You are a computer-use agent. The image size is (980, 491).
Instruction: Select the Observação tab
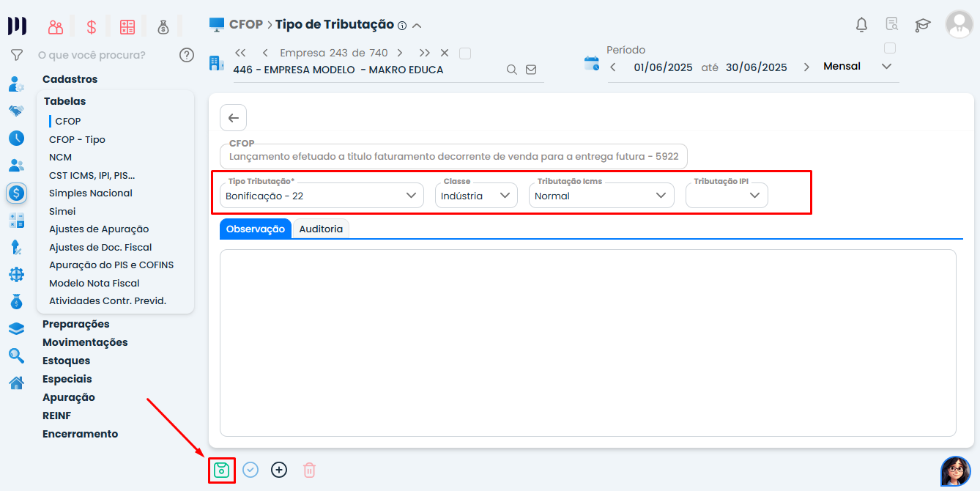click(x=255, y=229)
